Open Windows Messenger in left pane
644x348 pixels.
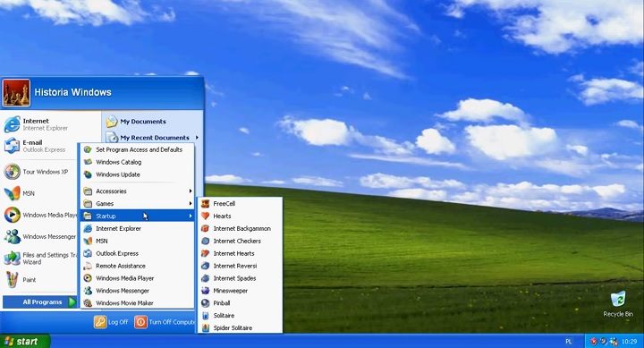pos(40,237)
